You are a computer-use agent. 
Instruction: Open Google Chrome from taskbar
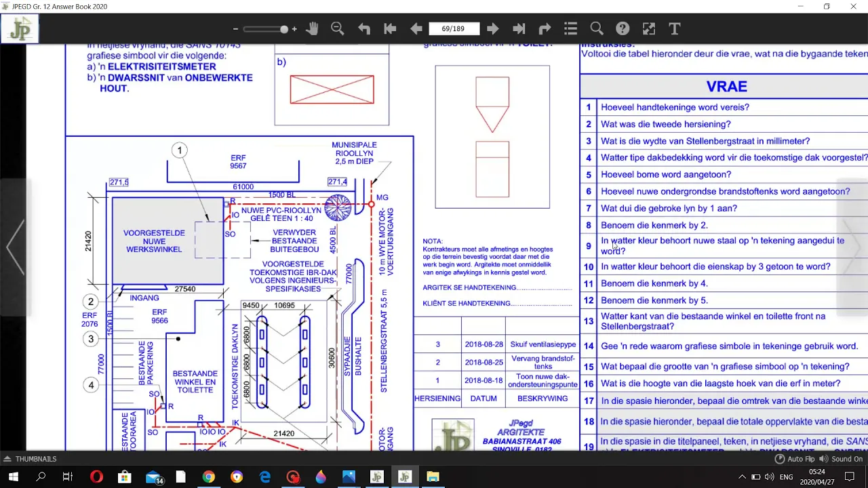(x=208, y=477)
